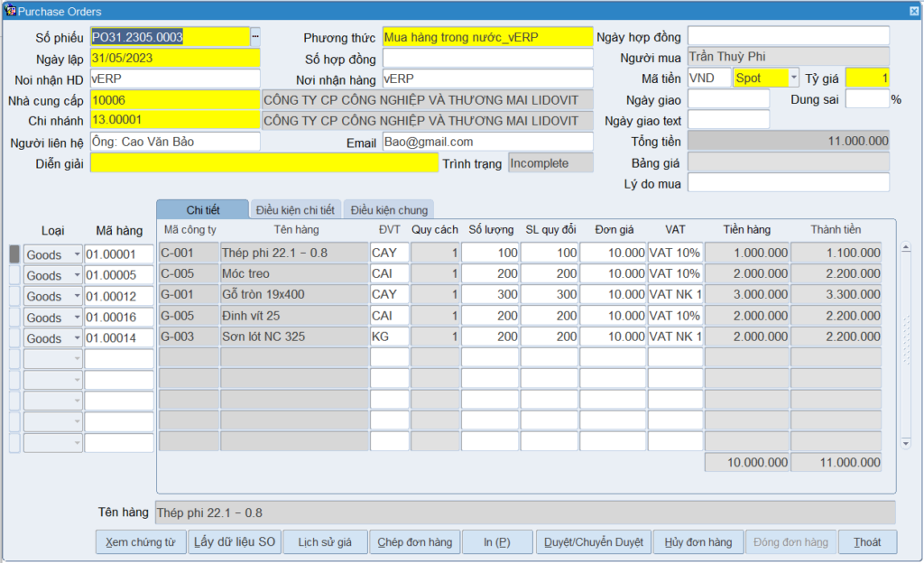Close the Purchase Orders window
Image resolution: width=924 pixels, height=563 pixels.
coord(914,11)
